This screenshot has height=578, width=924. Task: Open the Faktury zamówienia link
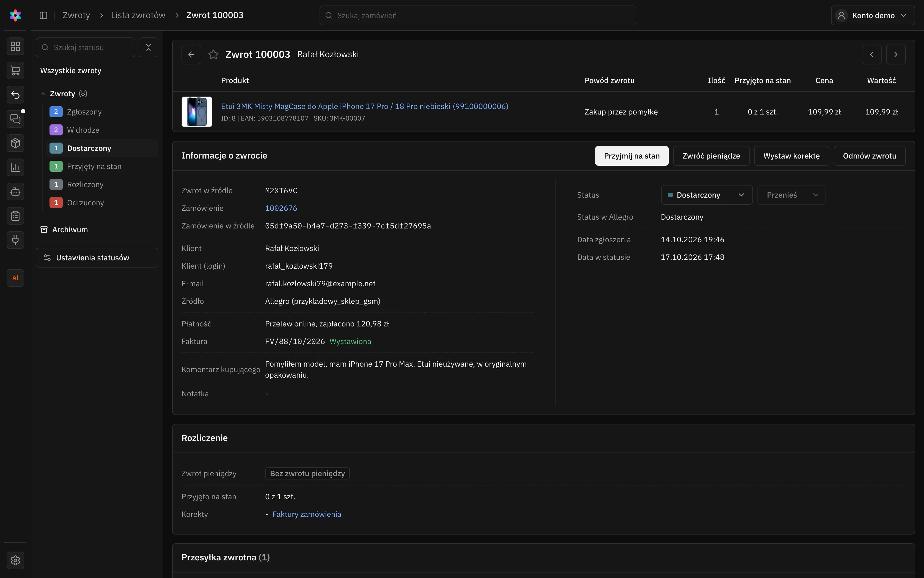(307, 514)
